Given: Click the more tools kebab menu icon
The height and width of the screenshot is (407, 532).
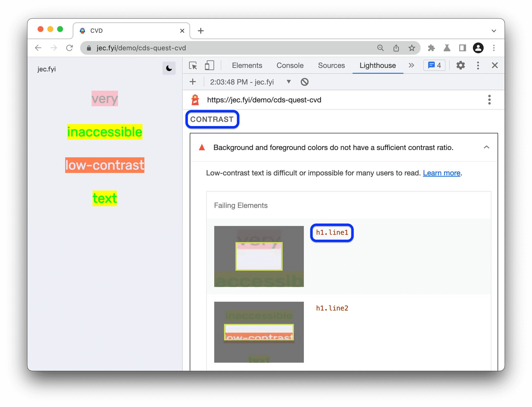Looking at the screenshot, I should [x=478, y=65].
